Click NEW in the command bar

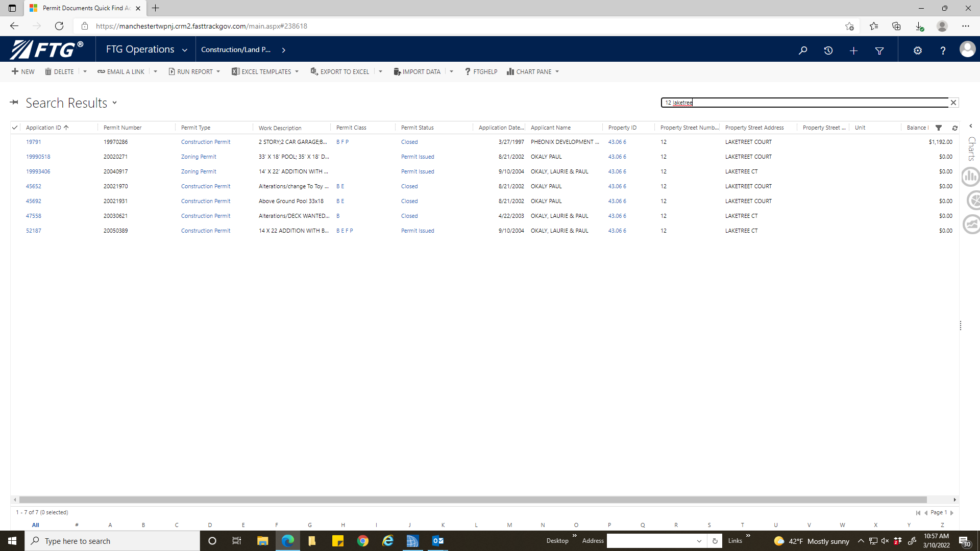[23, 72]
